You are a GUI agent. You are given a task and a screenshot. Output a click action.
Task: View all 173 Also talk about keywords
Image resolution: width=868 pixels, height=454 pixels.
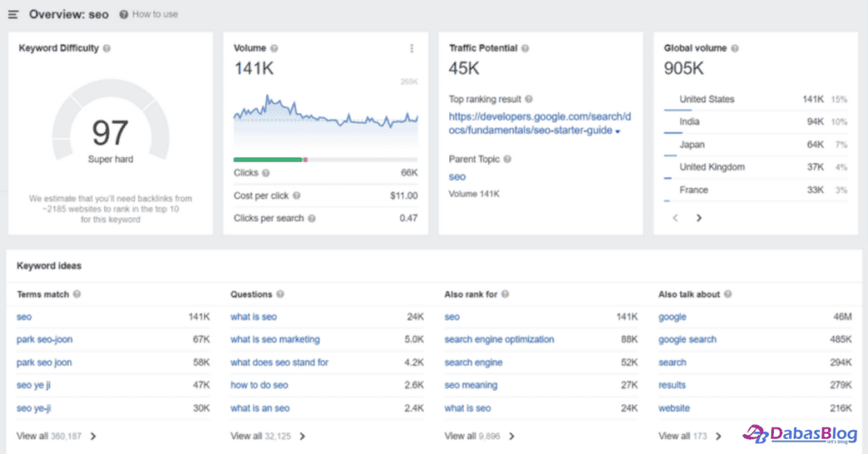[690, 436]
